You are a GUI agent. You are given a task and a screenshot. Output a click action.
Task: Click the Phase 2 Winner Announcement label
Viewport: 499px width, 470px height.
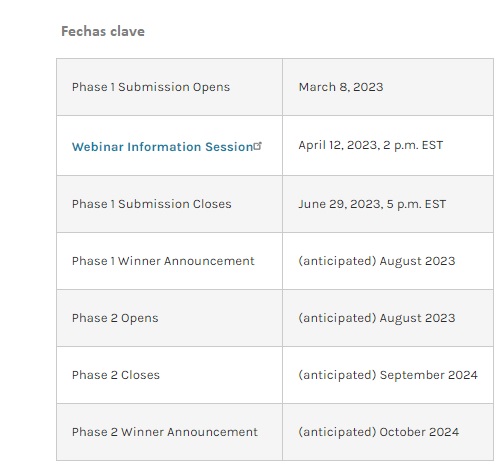[x=165, y=432]
